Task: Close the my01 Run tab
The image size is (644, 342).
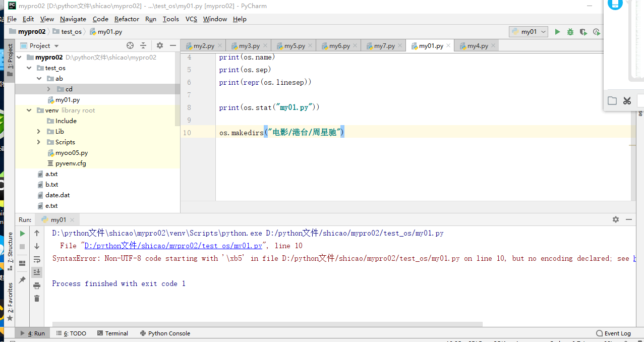Action: coord(72,220)
